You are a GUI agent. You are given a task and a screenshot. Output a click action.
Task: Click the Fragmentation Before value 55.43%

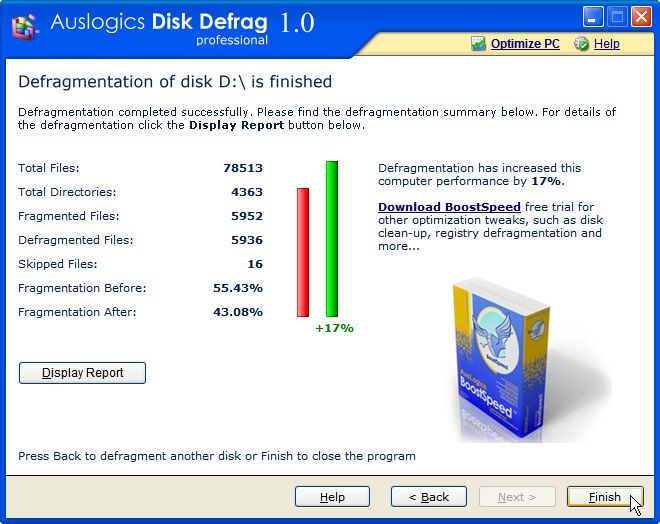tap(238, 288)
